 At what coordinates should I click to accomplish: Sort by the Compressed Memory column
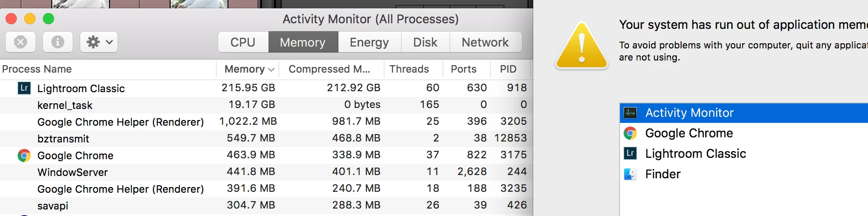329,69
